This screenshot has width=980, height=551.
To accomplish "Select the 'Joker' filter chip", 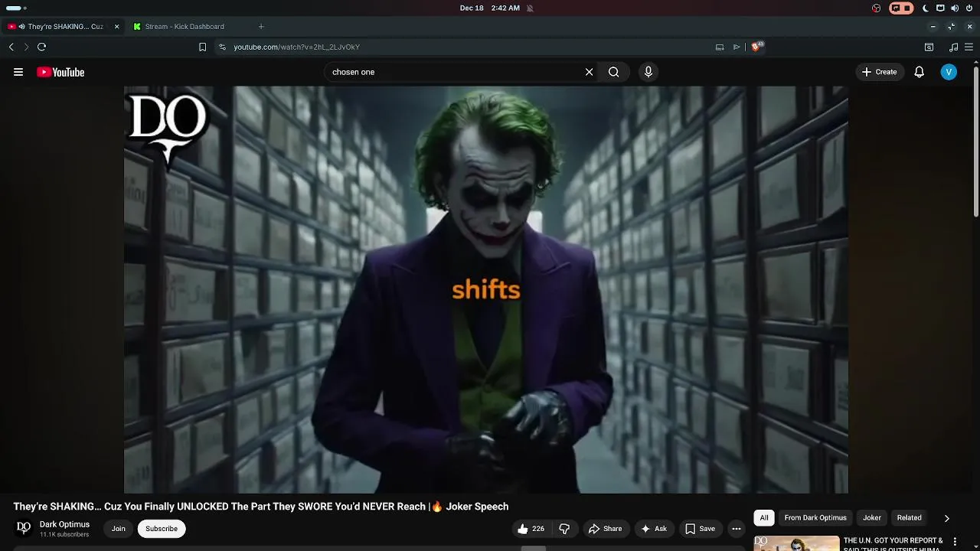I will click(x=872, y=518).
